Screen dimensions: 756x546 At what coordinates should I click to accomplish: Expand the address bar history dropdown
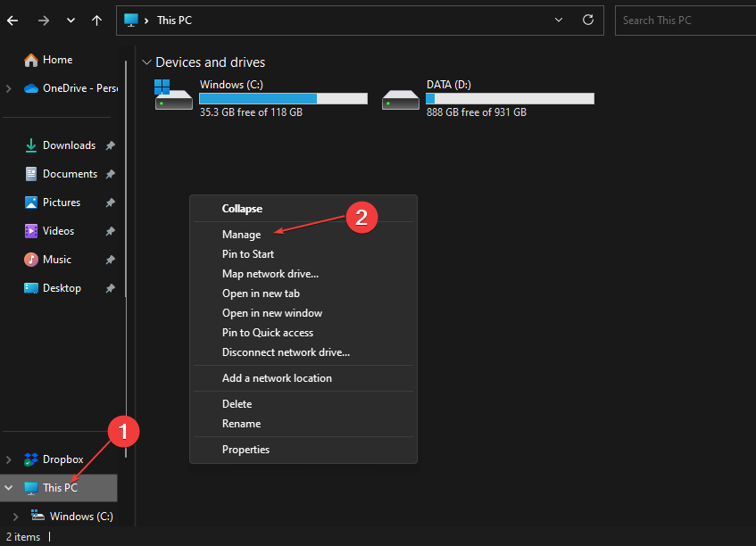559,20
